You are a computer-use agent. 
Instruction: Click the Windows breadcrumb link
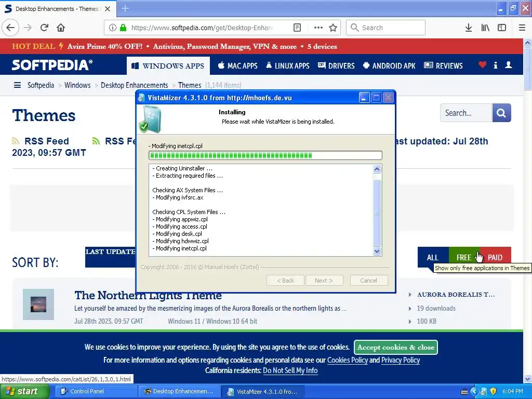click(x=77, y=85)
